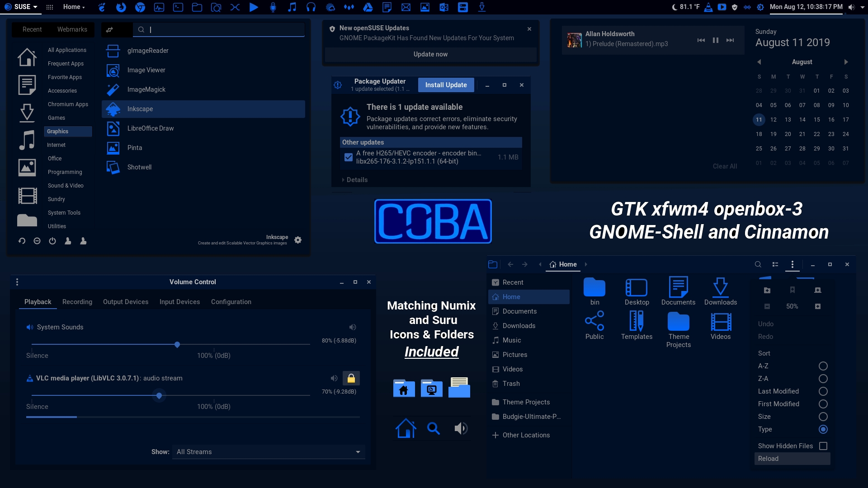Screen dimensions: 868x488
Task: Open file manager search icon
Action: [758, 264]
